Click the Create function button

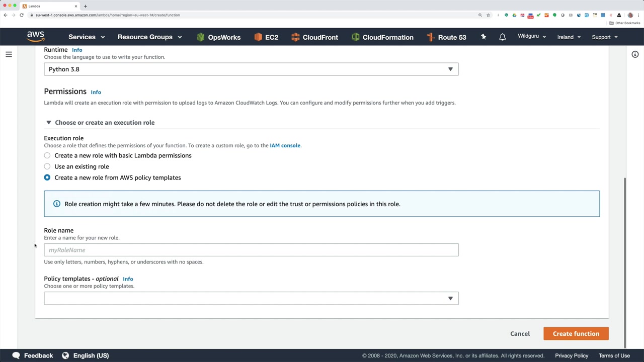[576, 334]
